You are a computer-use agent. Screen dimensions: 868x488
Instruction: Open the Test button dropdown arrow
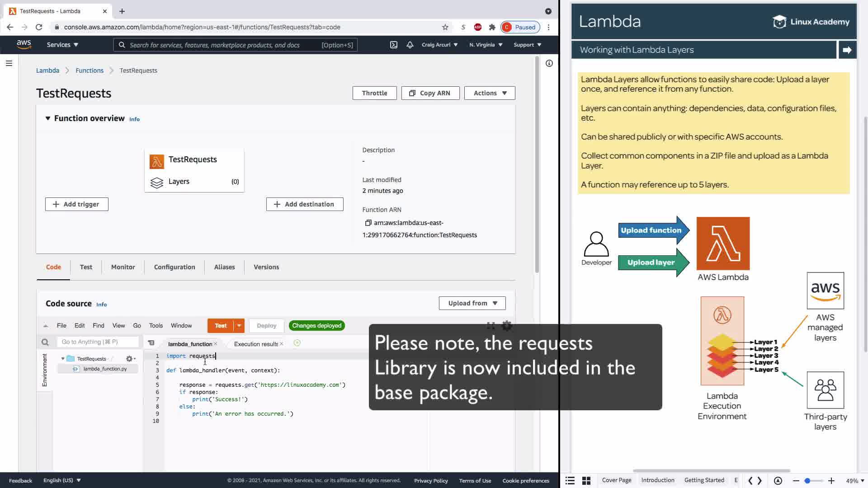[239, 326]
